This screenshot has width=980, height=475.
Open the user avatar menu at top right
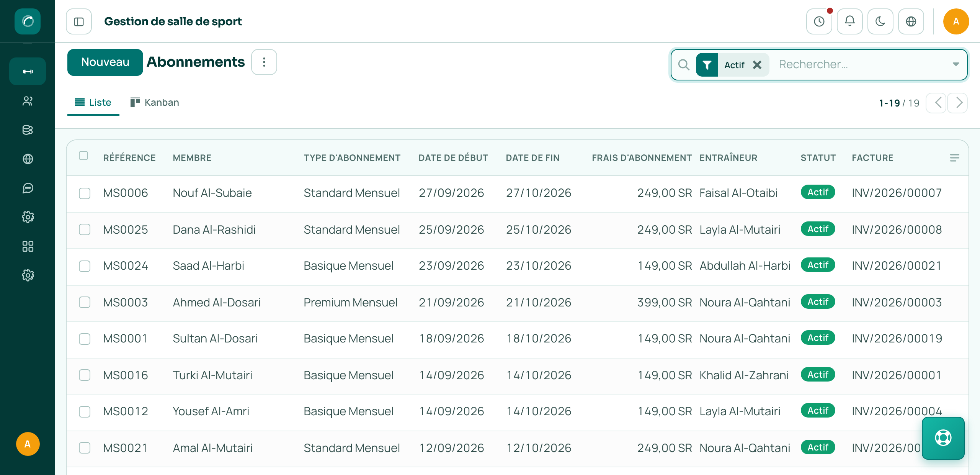(956, 21)
